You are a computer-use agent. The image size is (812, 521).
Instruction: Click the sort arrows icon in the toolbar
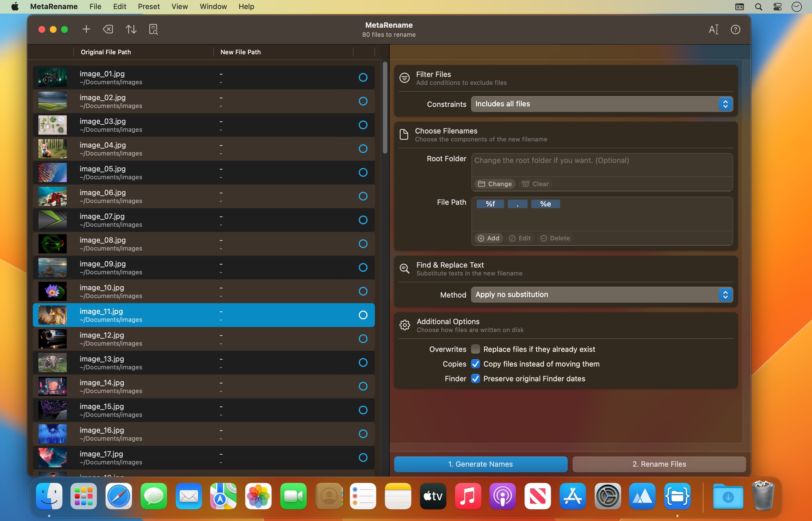(131, 29)
